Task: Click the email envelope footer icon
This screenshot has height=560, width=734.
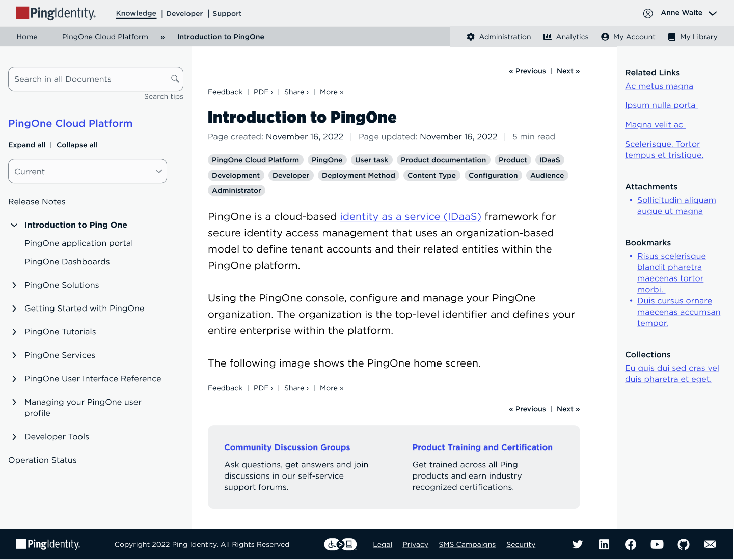Action: coord(710,544)
